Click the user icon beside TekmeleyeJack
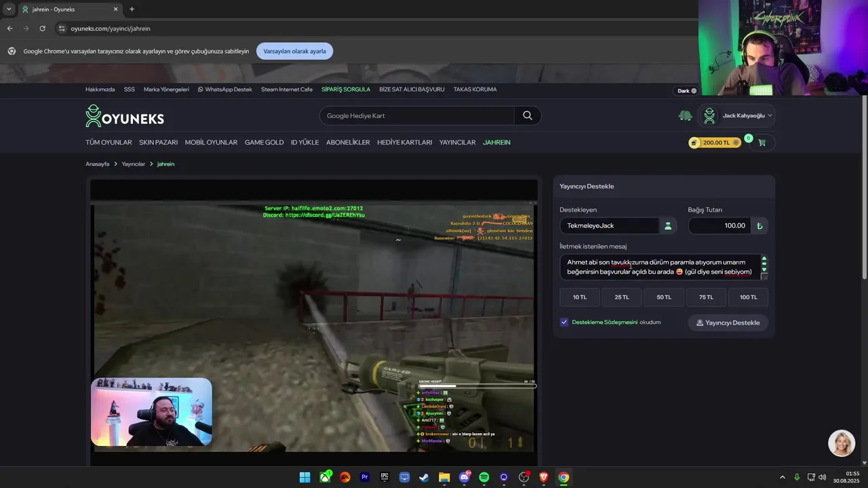Screen dimensions: 868x488 [668, 226]
